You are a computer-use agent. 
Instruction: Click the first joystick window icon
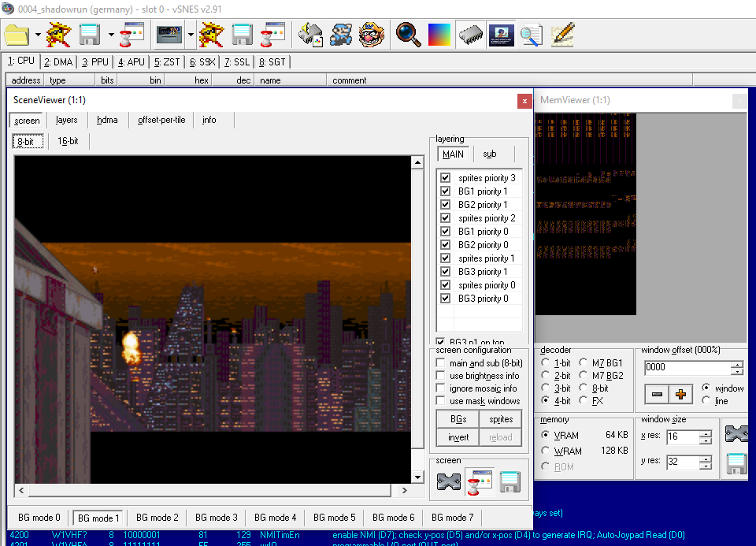tap(132, 35)
